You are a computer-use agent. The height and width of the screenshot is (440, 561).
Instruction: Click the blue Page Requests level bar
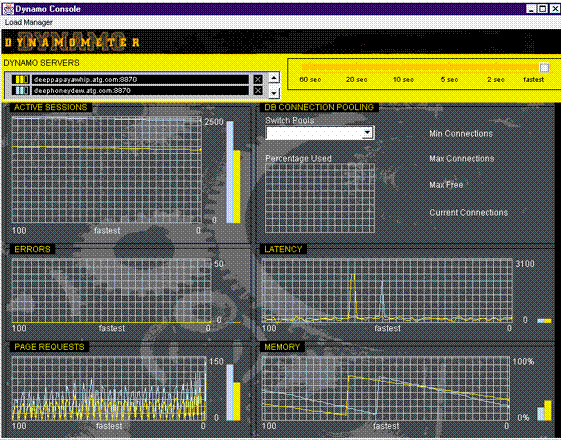[230, 392]
